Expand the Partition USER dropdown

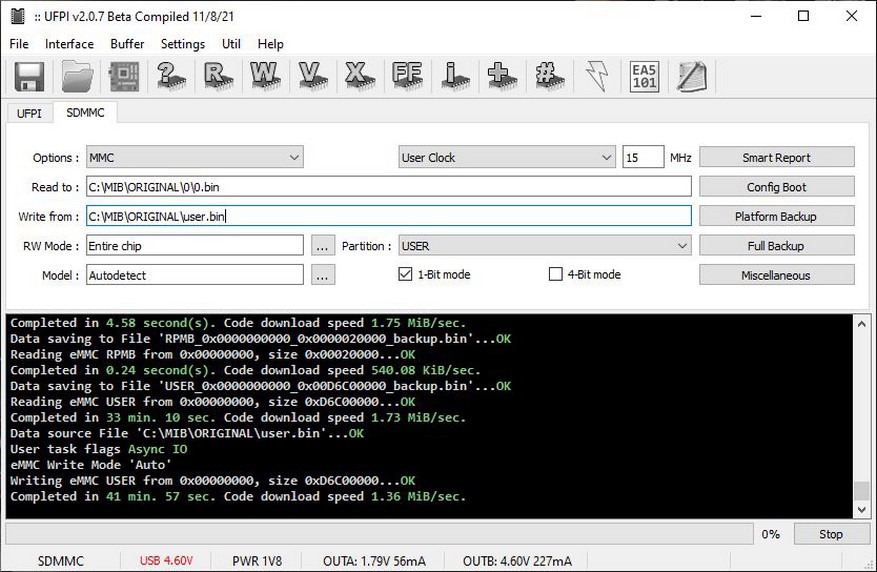click(544, 246)
